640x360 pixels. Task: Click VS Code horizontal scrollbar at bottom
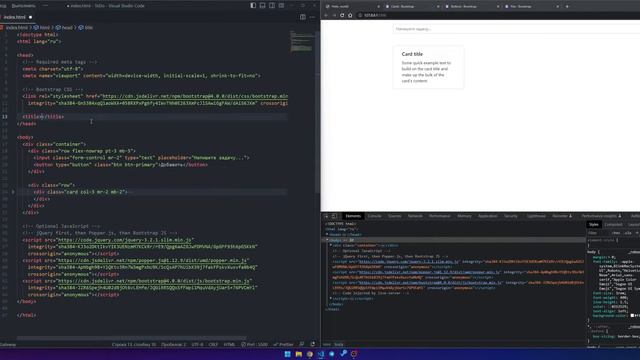131,338
